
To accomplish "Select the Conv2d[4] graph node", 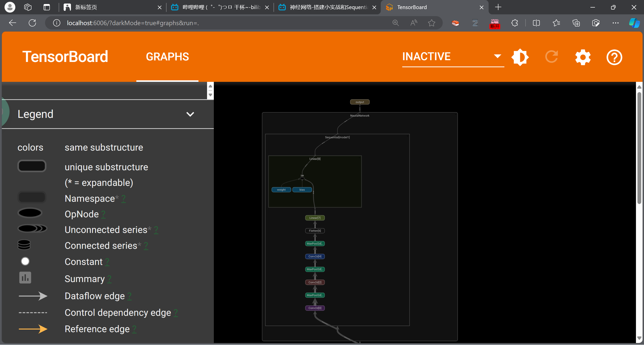I will pos(315,256).
